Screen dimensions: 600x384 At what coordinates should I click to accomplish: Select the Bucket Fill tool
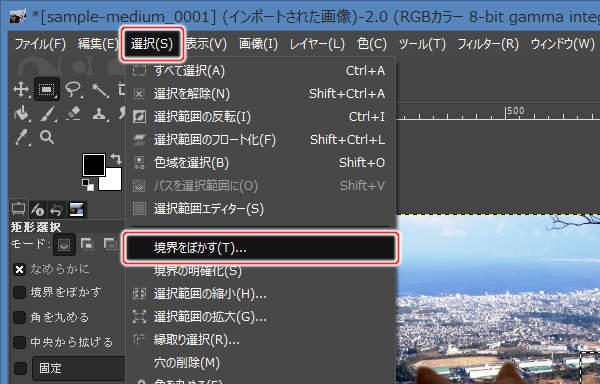22,114
